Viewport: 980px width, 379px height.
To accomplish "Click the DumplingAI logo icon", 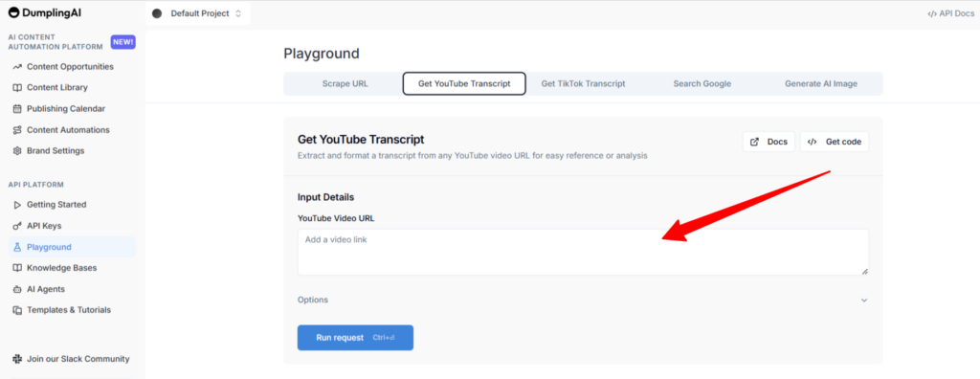I will point(13,12).
